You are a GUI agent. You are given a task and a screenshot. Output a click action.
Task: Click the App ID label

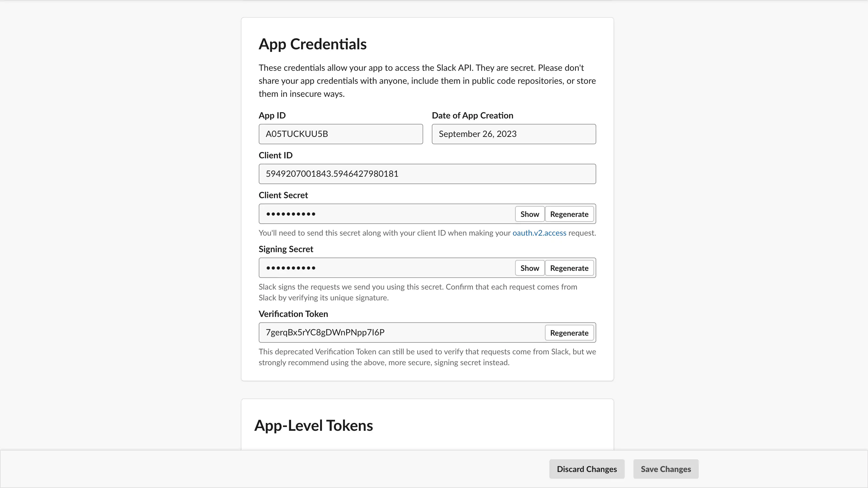tap(272, 115)
